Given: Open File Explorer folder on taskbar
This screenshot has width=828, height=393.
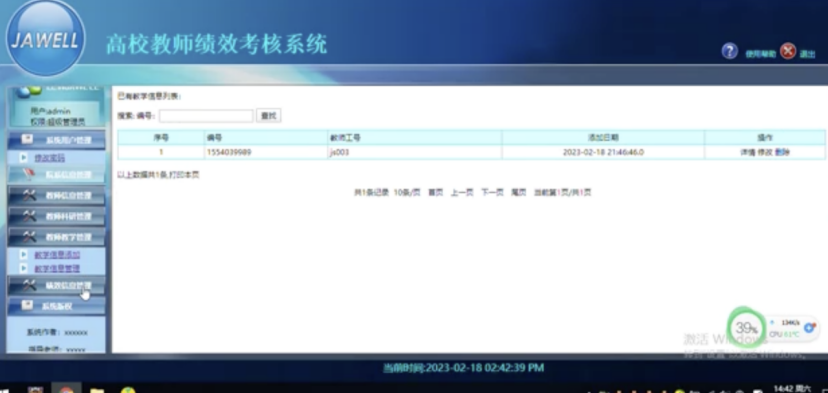Looking at the screenshot, I should coord(97,390).
